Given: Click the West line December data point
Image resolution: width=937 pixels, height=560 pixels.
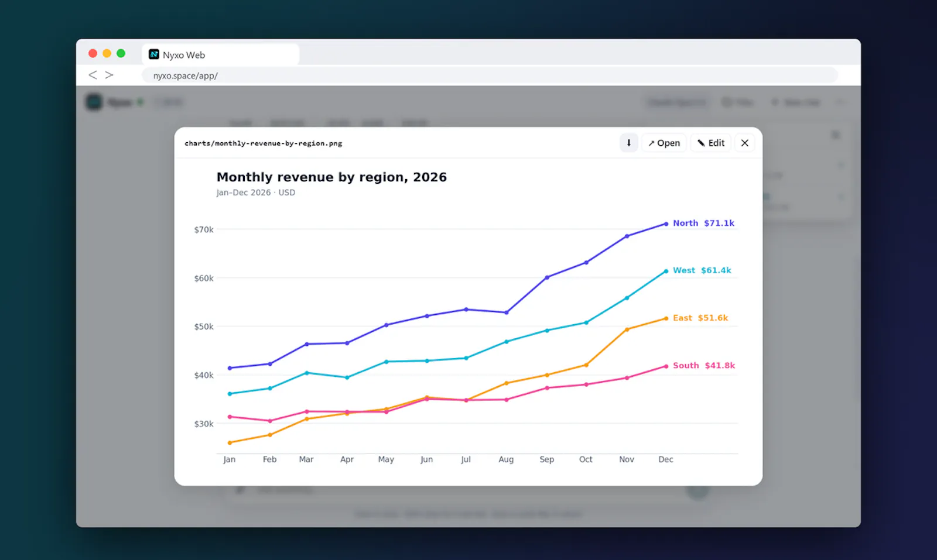Looking at the screenshot, I should [666, 272].
